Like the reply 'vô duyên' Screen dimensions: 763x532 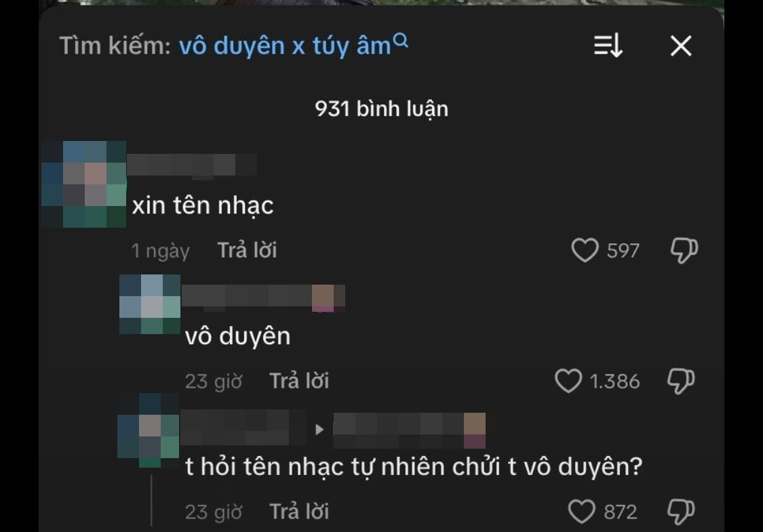point(568,381)
